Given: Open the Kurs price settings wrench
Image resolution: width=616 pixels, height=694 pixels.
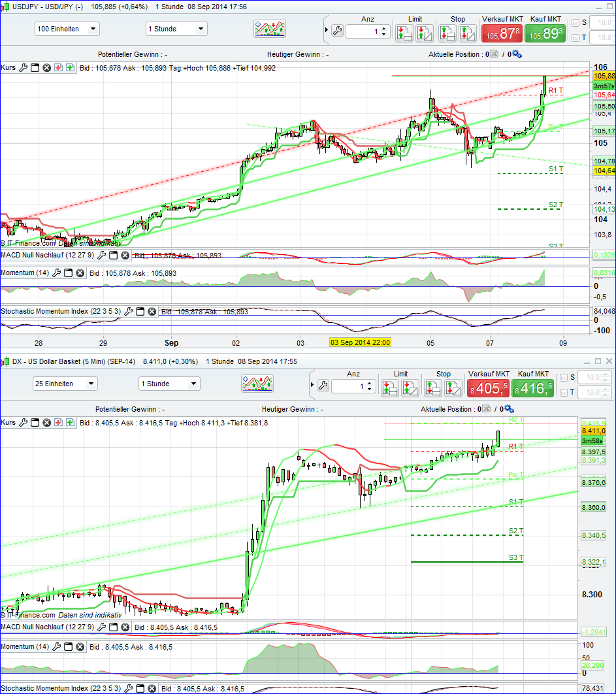Looking at the screenshot, I should point(23,67).
